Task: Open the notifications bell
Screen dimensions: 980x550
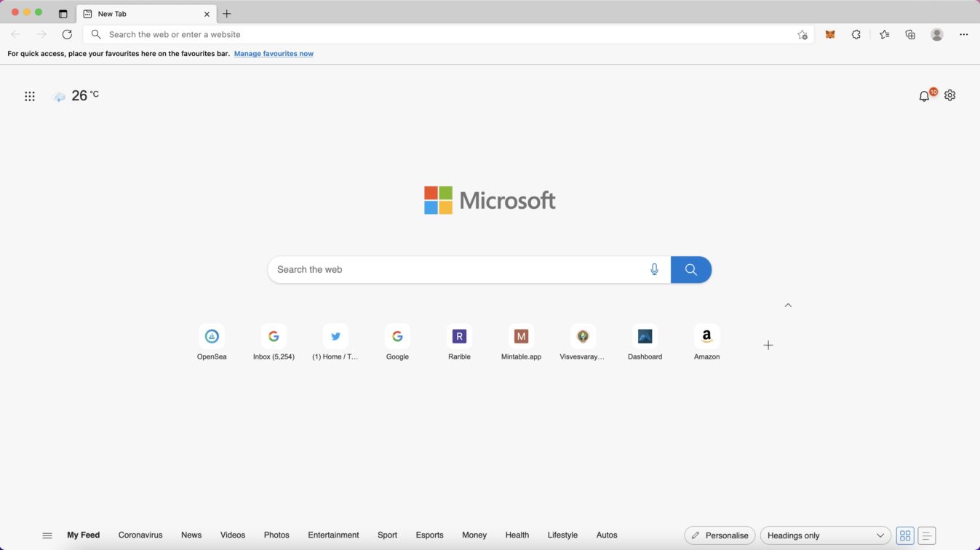Action: 925,95
